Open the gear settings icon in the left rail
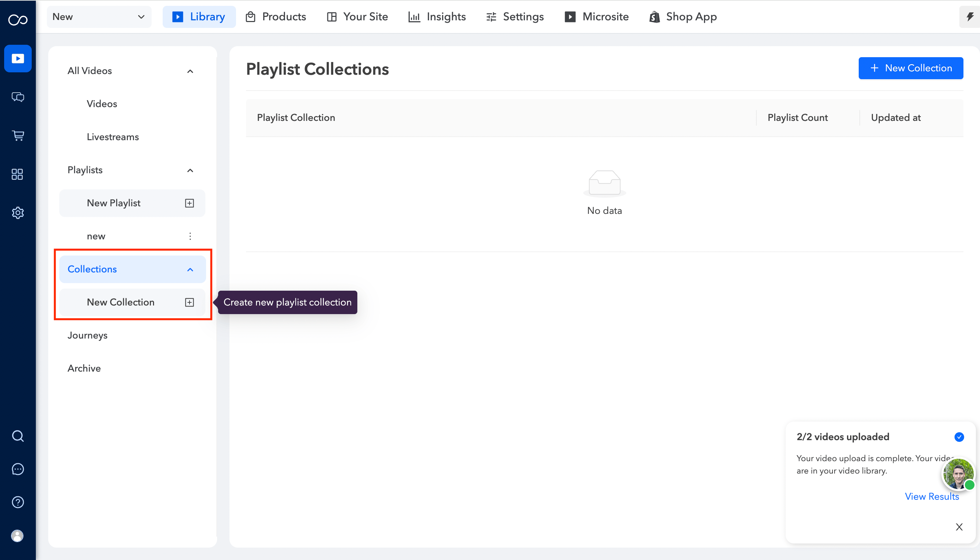 tap(18, 213)
